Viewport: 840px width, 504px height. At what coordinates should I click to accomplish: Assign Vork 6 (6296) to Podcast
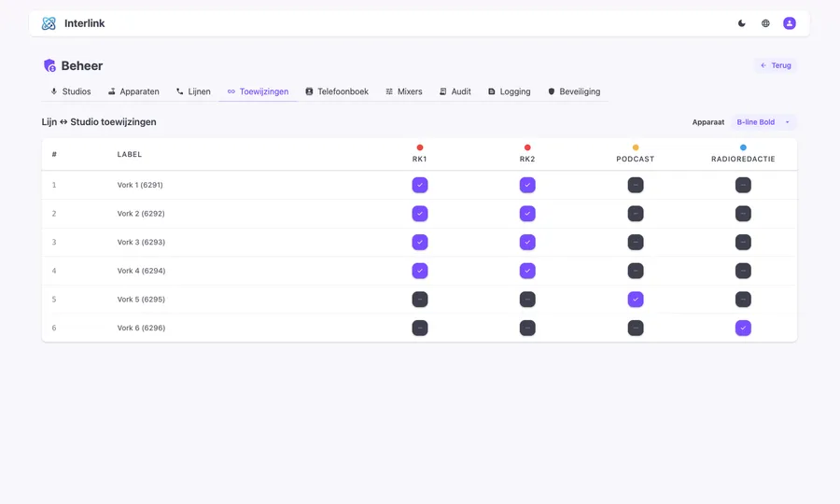[636, 328]
